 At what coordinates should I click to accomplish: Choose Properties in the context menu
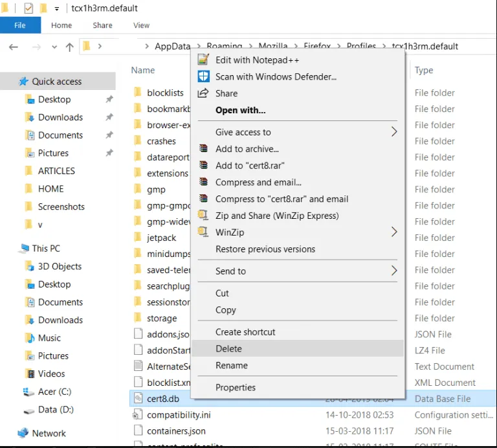(x=297, y=387)
